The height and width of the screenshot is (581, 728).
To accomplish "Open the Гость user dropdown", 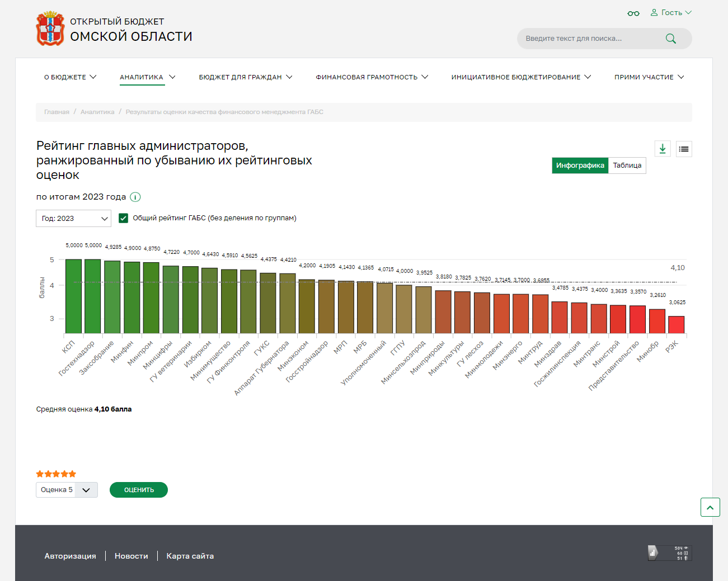I will [671, 13].
